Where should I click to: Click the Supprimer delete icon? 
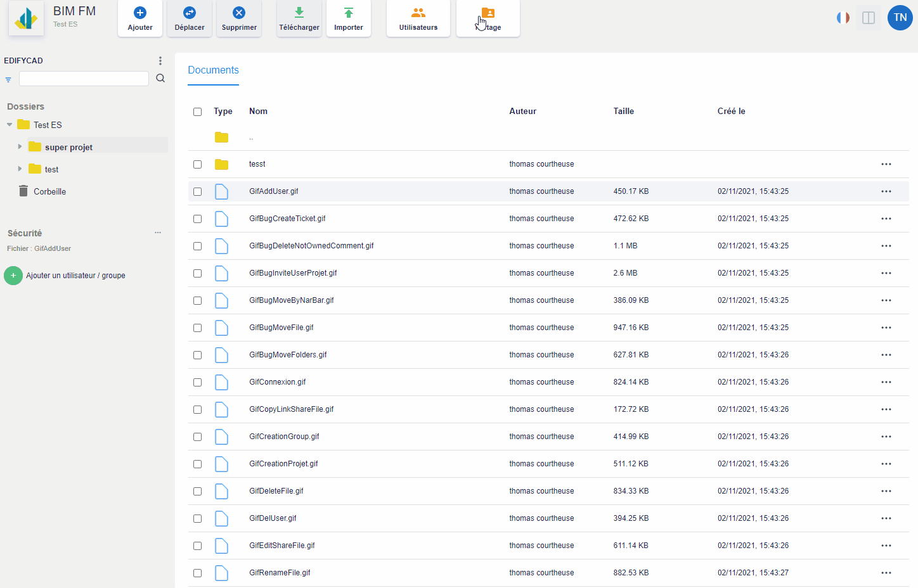pyautogui.click(x=239, y=13)
